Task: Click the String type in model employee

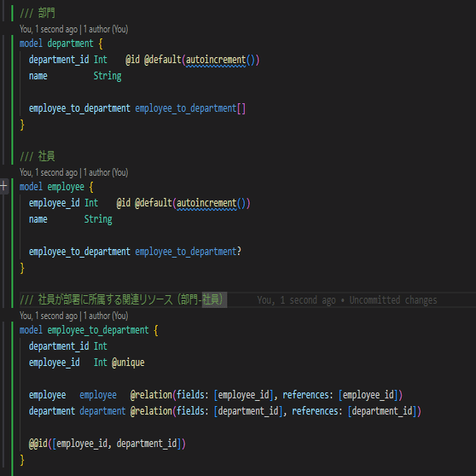Action: tap(98, 219)
